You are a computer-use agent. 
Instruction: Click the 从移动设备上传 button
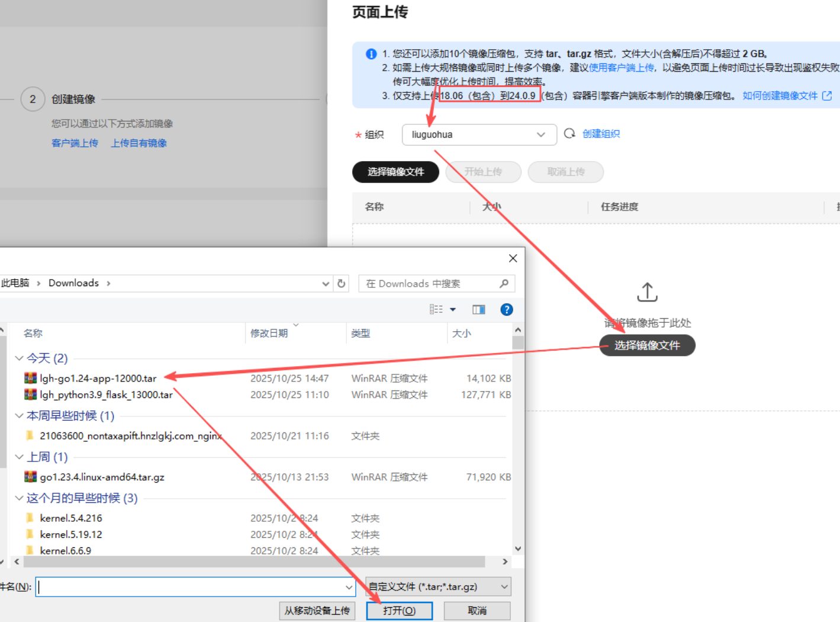tap(317, 611)
